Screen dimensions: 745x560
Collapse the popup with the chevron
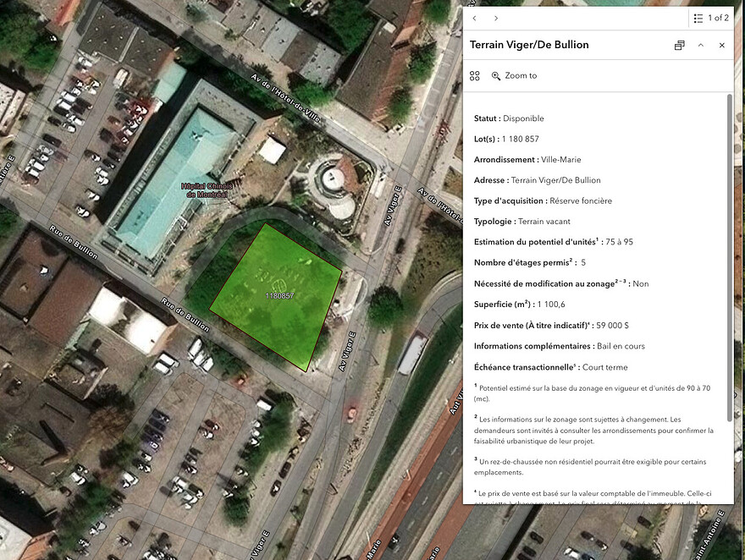701,45
